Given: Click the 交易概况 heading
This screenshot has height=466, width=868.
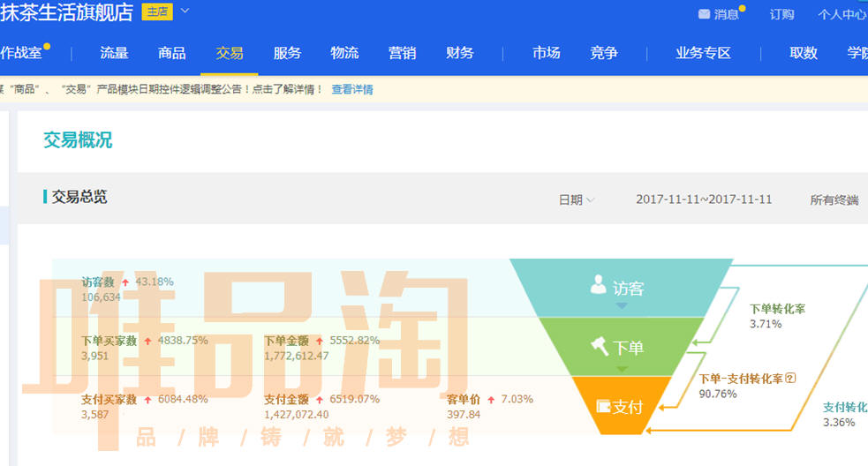Looking at the screenshot, I should click(78, 139).
